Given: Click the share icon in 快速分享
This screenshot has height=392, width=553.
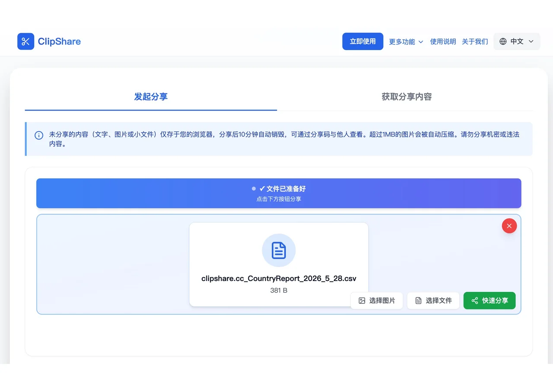Looking at the screenshot, I should point(475,300).
